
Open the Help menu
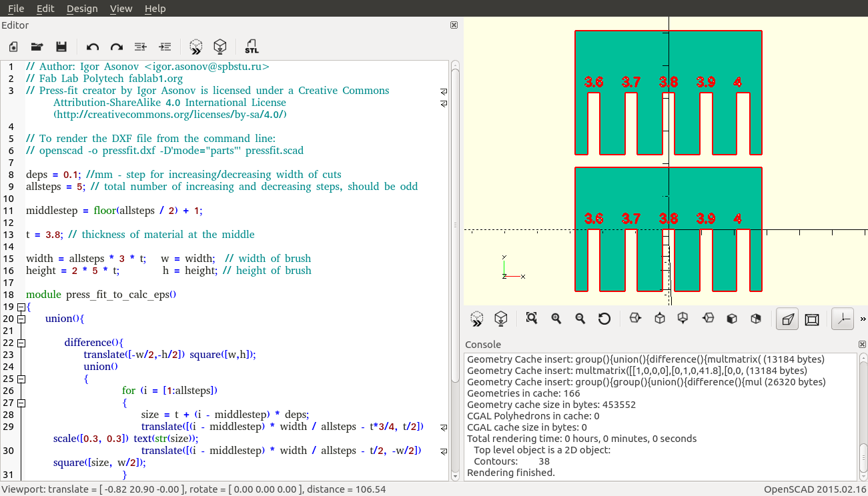(x=155, y=9)
